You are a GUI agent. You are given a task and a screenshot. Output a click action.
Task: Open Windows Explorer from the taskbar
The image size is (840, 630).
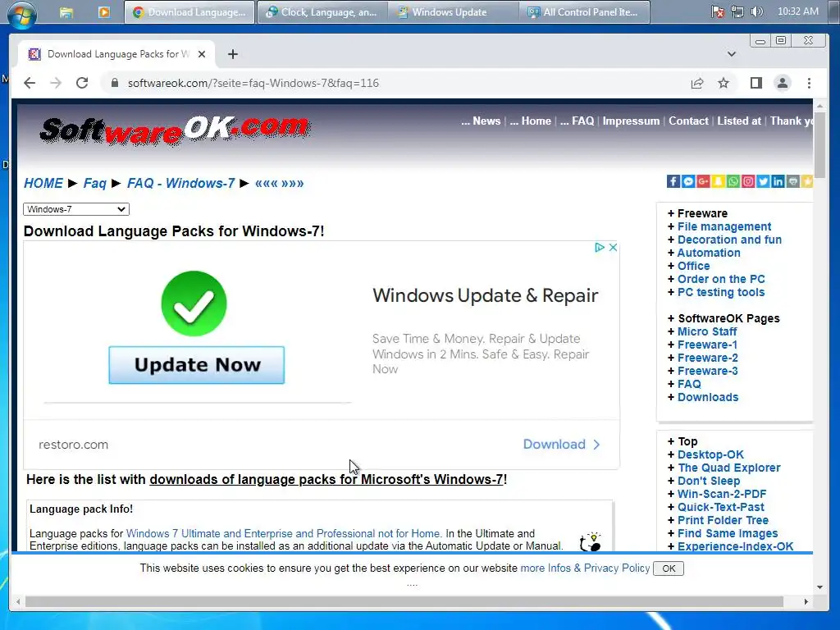[66, 12]
